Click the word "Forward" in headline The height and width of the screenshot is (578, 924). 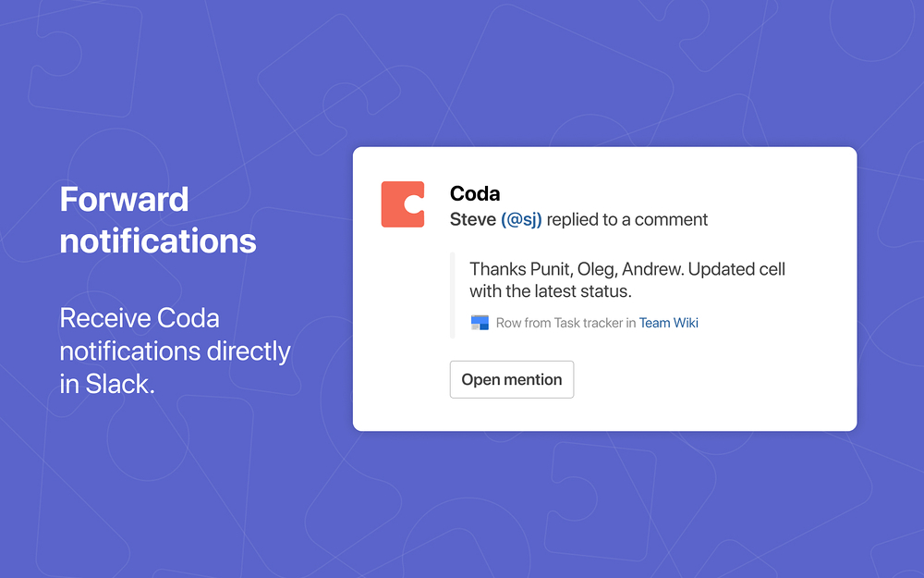124,200
